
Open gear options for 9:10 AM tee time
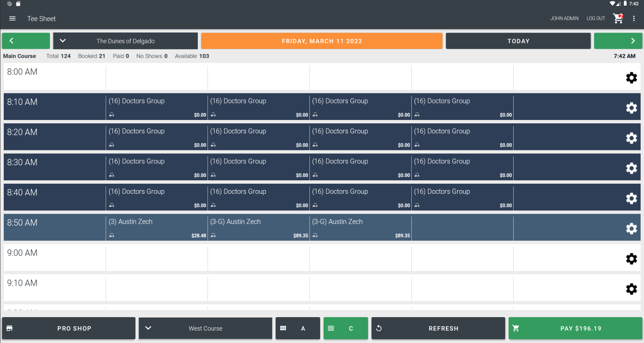pos(631,289)
